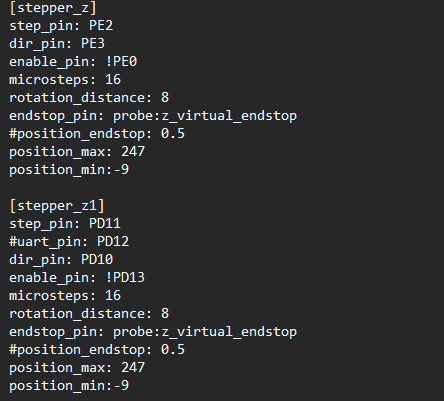Click first endstop_pin probe:z_virtual_endstop line
The image size is (444, 401).
tap(153, 116)
